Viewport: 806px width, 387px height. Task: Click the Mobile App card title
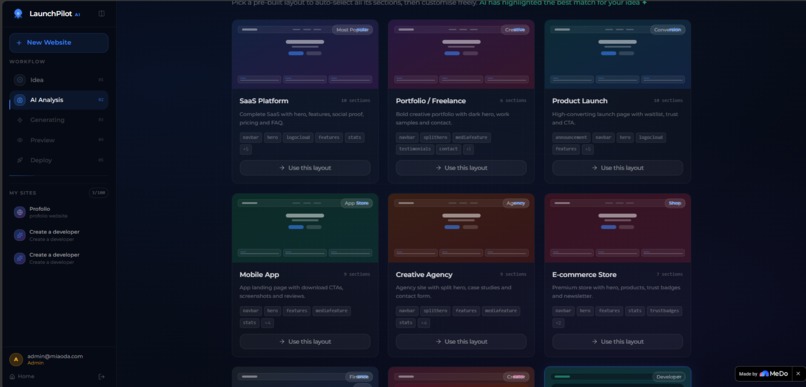[260, 274]
